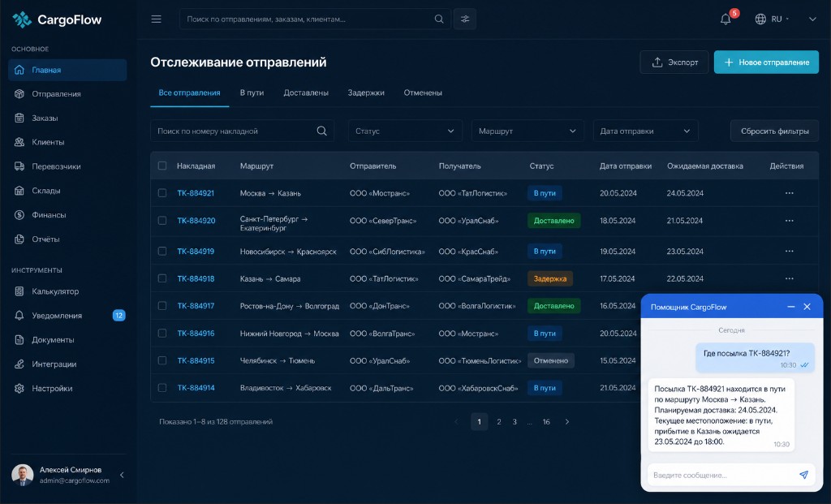
Task: Open Клиенты in sidebar
Action: [x=67, y=142]
